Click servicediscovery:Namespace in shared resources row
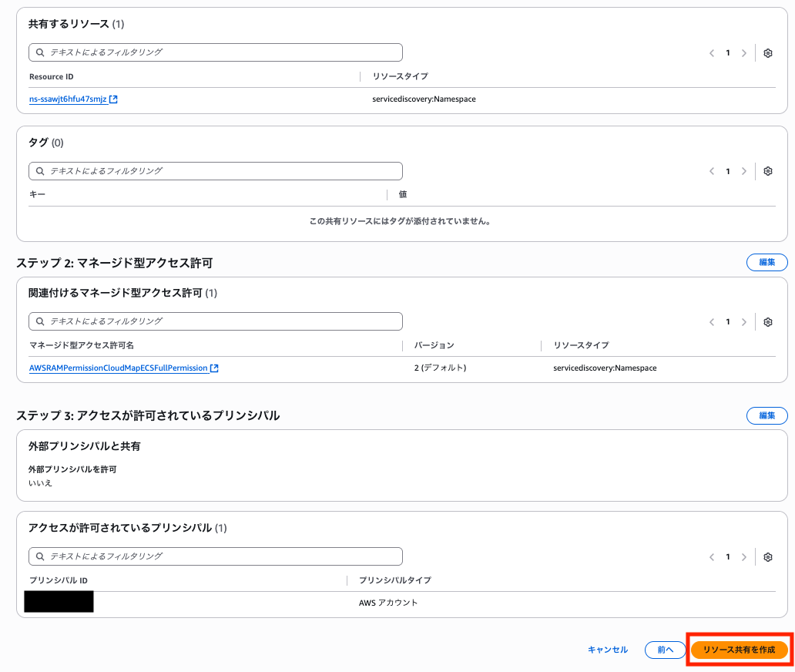Image resolution: width=795 pixels, height=672 pixels. (424, 99)
